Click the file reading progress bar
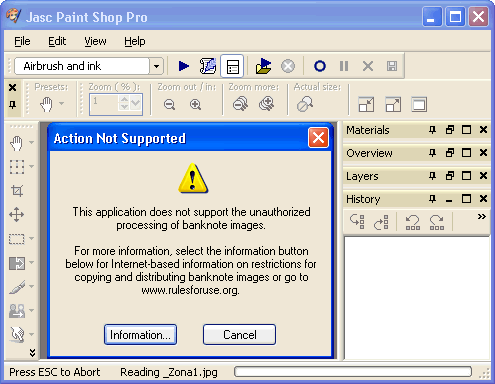Viewport: 495px width, 384px height. (x=353, y=372)
